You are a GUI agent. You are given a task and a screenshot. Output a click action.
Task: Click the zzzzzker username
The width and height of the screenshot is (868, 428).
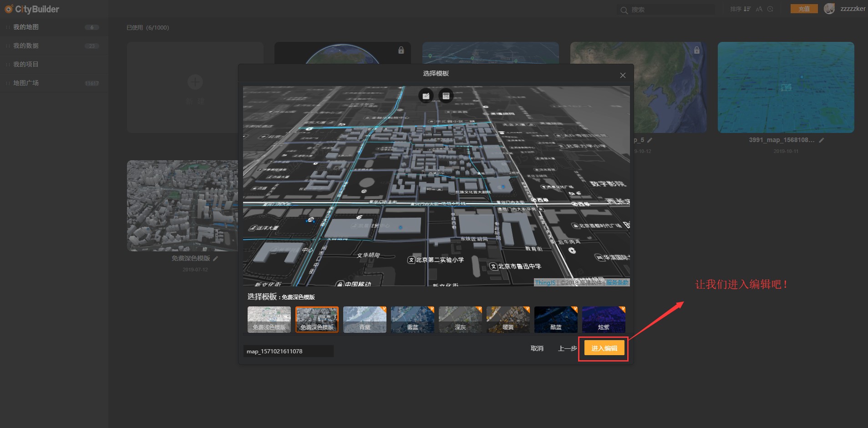pyautogui.click(x=853, y=9)
